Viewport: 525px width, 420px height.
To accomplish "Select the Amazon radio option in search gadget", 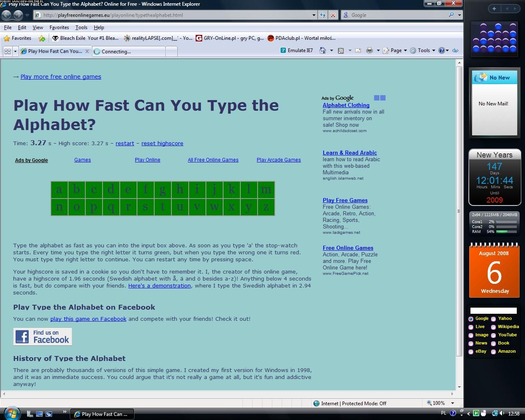I will 493,352.
